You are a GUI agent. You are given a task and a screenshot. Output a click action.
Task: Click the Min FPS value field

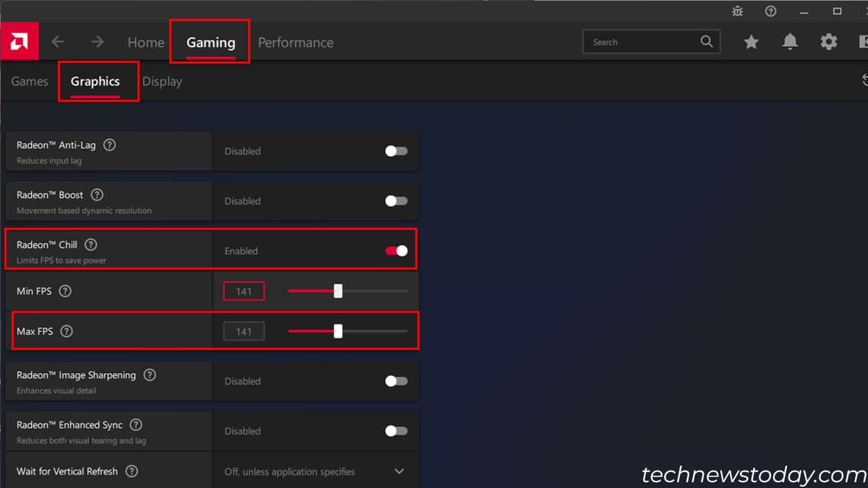tap(244, 291)
